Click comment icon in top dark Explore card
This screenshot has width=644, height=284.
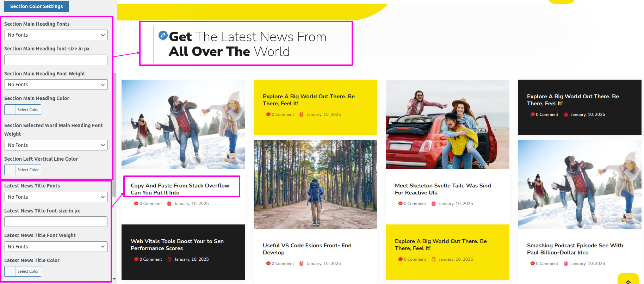point(532,115)
